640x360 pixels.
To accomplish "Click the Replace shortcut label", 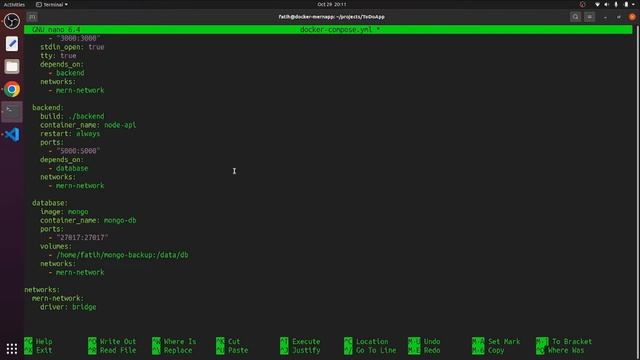I will (x=178, y=350).
